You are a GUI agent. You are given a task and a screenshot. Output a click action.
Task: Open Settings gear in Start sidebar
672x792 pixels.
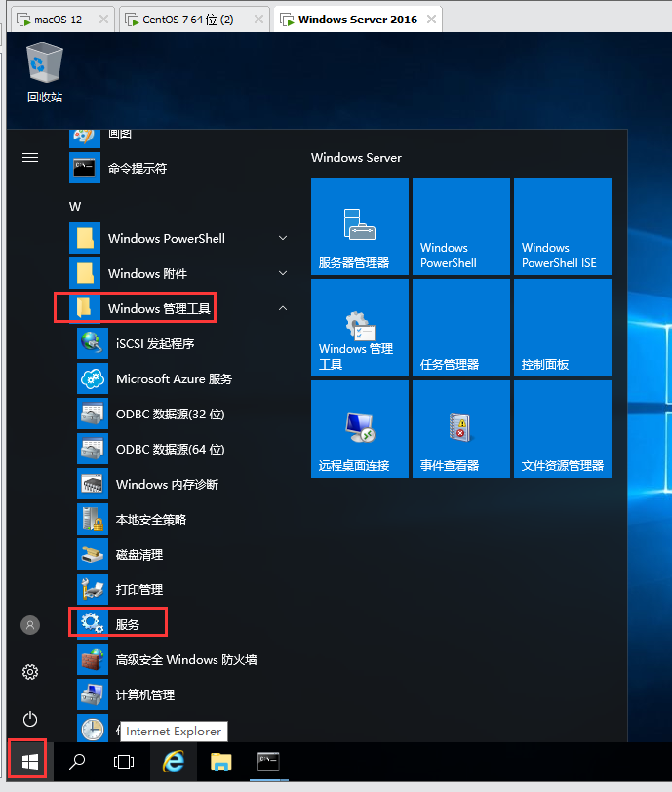pos(30,672)
